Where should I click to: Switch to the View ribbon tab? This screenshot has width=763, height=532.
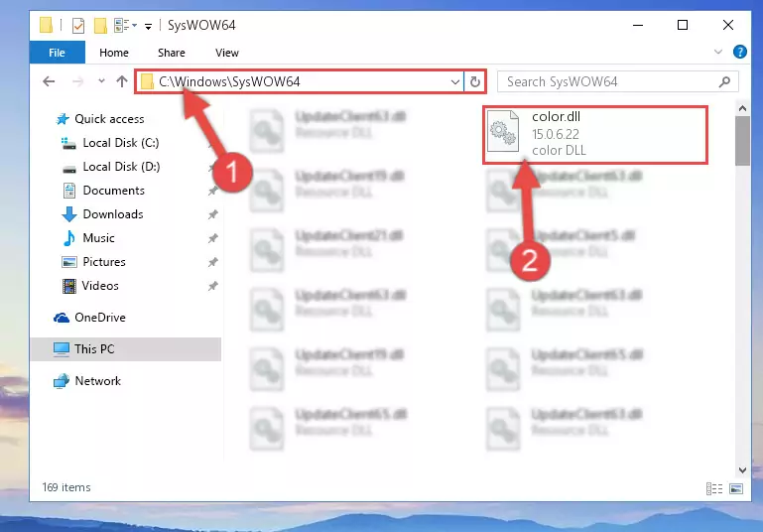[227, 53]
